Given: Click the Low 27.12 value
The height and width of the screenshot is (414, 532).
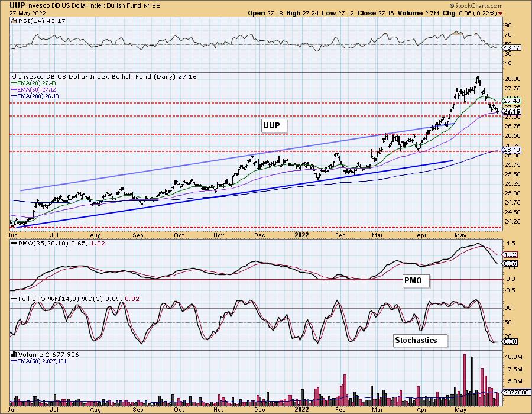Looking at the screenshot, I should click(x=338, y=13).
